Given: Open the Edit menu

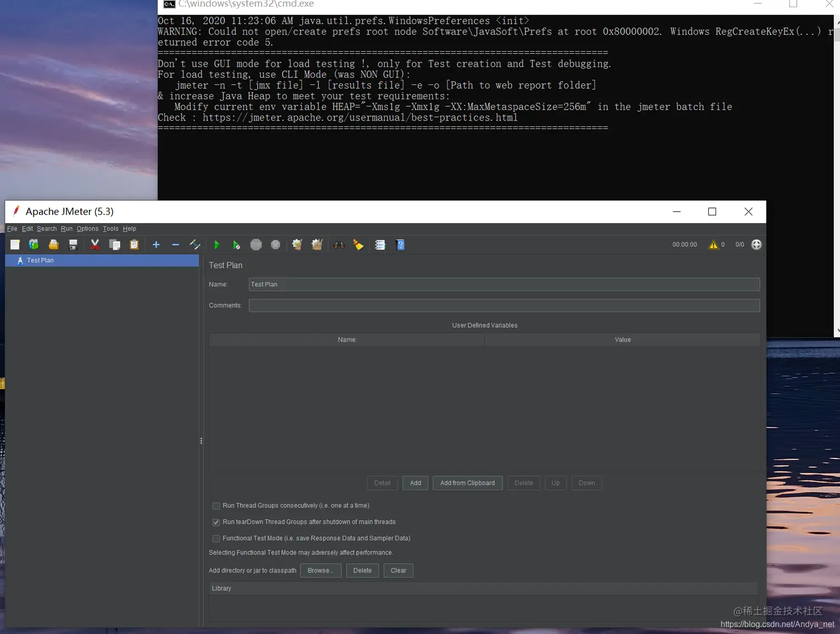Looking at the screenshot, I should click(x=27, y=229).
